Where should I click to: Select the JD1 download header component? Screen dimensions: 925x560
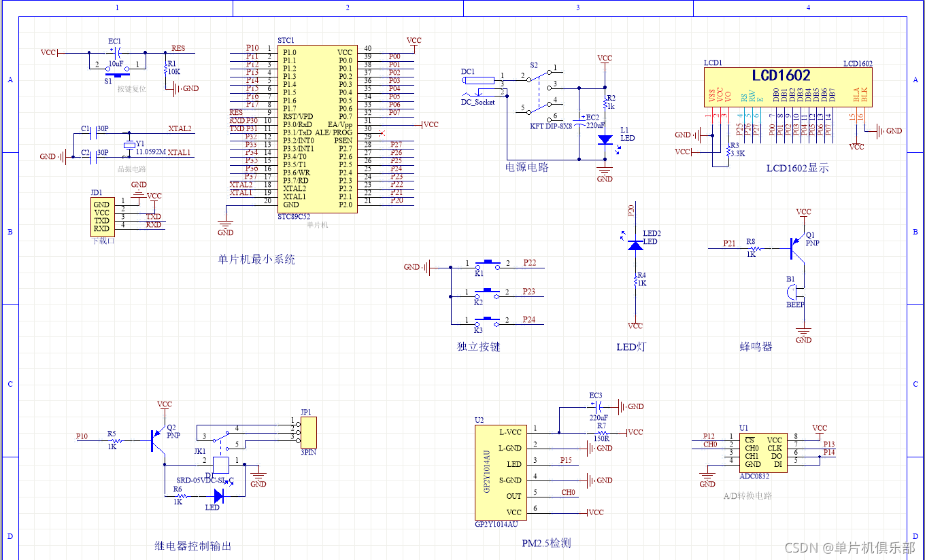[x=102, y=217]
